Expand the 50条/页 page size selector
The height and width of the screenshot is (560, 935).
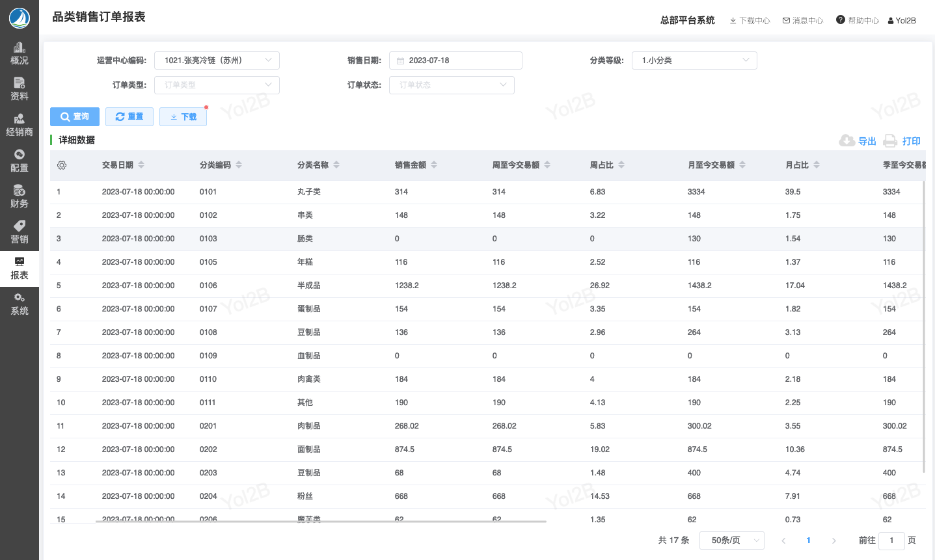click(x=731, y=540)
